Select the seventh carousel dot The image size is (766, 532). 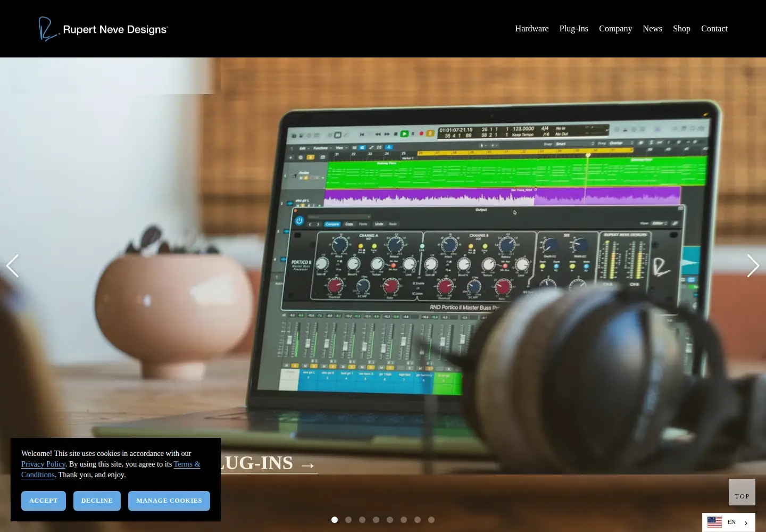click(418, 520)
